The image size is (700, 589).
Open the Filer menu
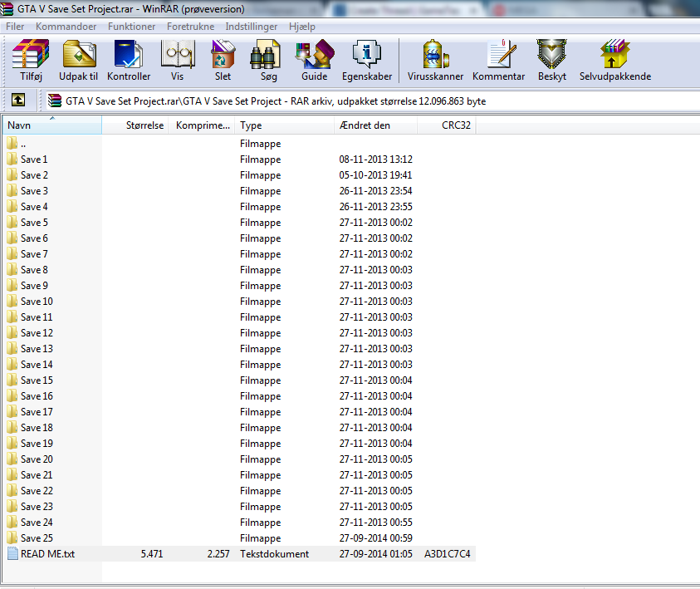coord(15,27)
